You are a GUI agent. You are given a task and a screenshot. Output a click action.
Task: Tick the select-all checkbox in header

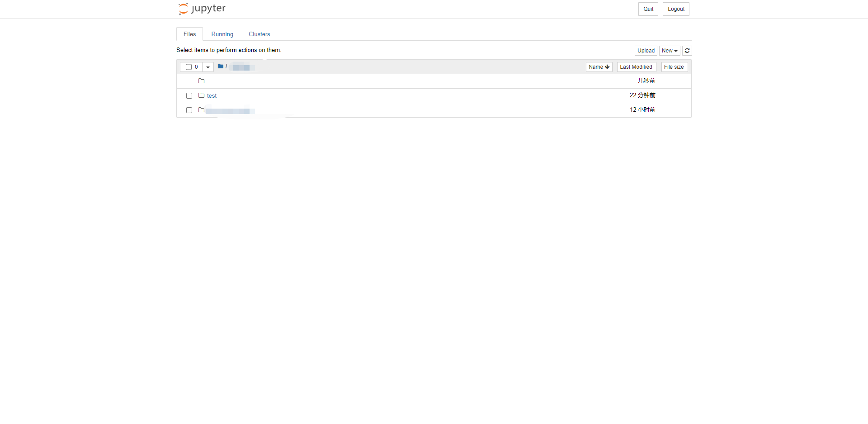(189, 67)
